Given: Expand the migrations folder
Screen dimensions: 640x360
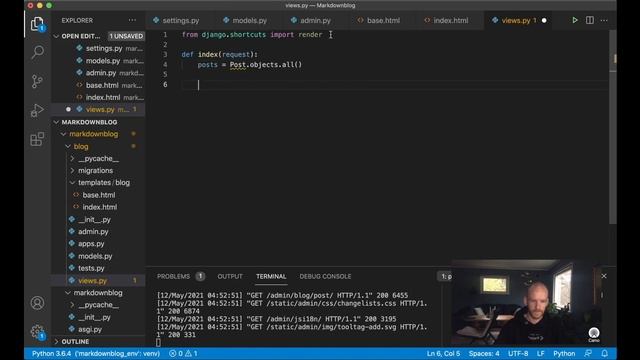Looking at the screenshot, I should (x=72, y=171).
